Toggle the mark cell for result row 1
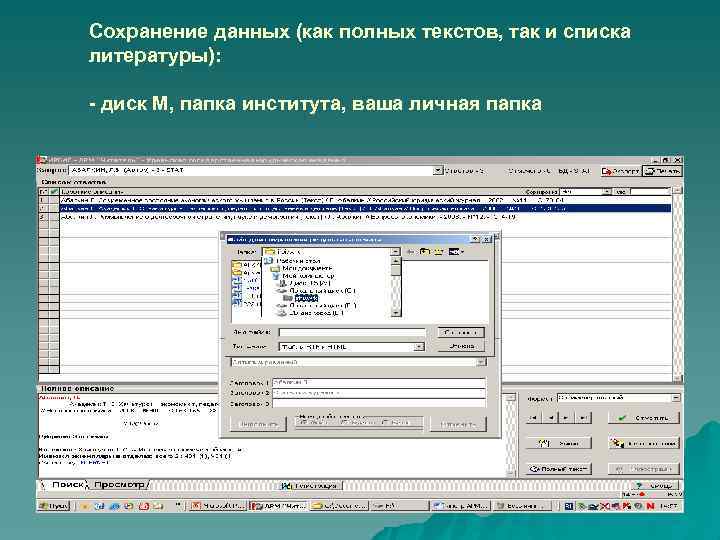This screenshot has width=720, height=540. 54,200
